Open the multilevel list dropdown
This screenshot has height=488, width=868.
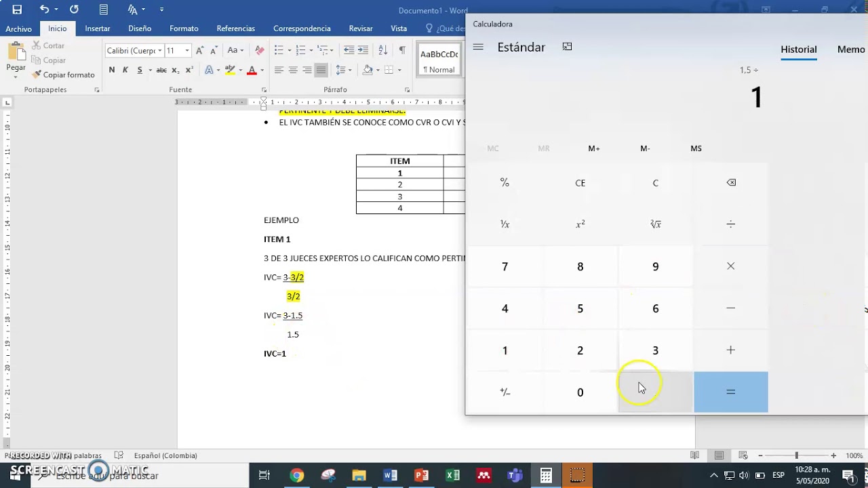(x=333, y=51)
